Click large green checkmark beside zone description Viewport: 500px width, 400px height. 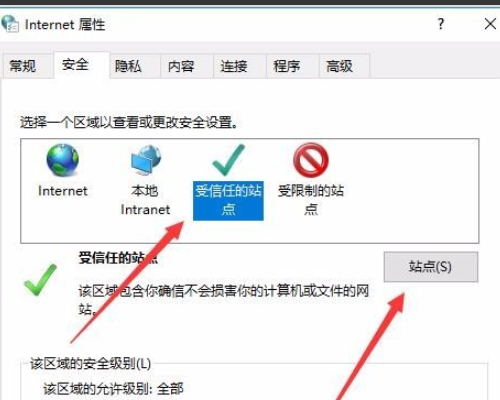pyautogui.click(x=40, y=280)
